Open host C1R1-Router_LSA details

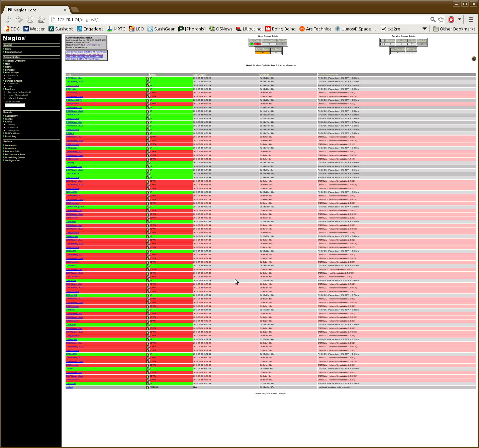74,78
